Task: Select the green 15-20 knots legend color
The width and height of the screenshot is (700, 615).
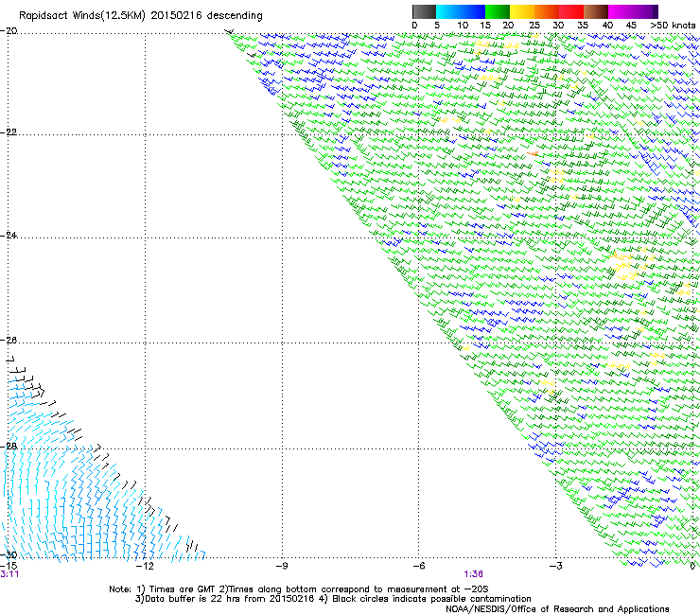Action: pyautogui.click(x=498, y=11)
